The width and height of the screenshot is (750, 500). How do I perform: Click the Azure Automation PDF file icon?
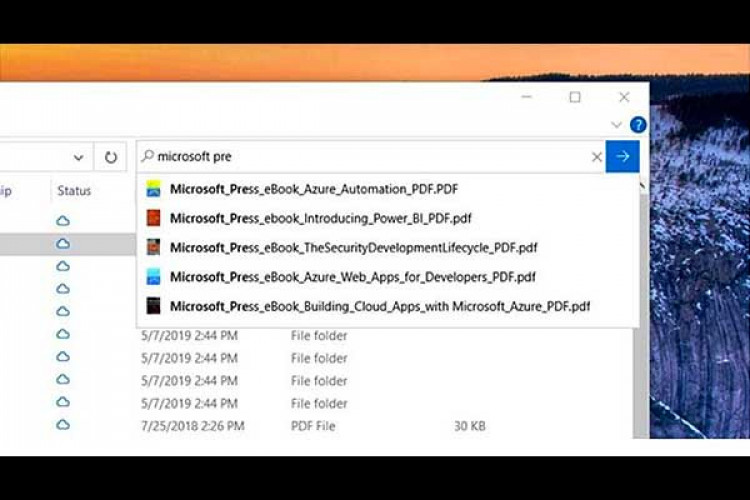pos(153,188)
